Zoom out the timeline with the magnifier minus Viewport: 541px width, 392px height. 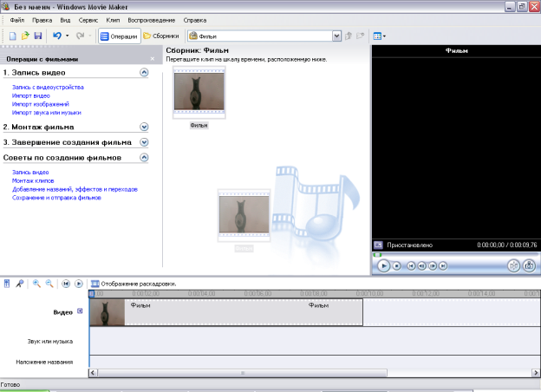pos(49,284)
